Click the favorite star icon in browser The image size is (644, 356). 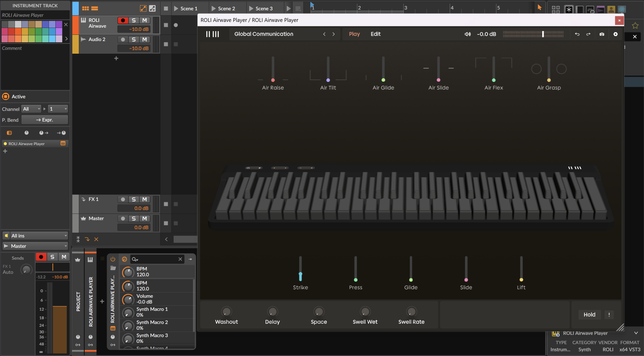coord(635,26)
